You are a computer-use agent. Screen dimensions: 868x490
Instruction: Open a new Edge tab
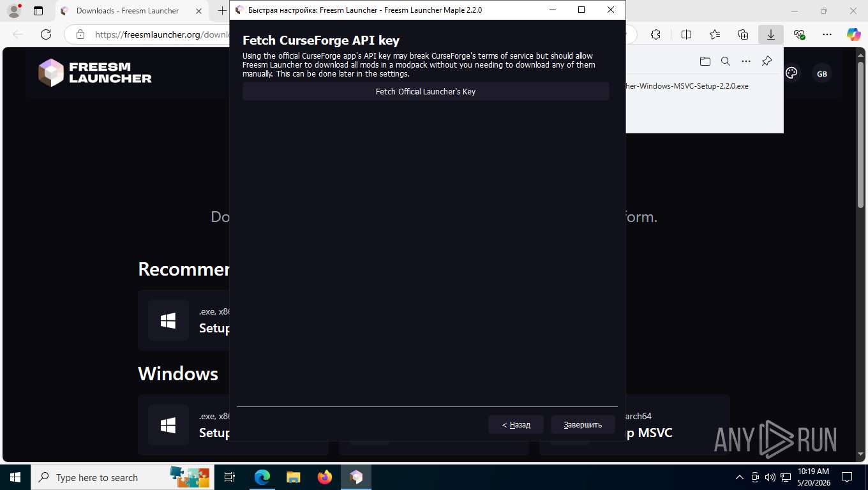pos(221,11)
